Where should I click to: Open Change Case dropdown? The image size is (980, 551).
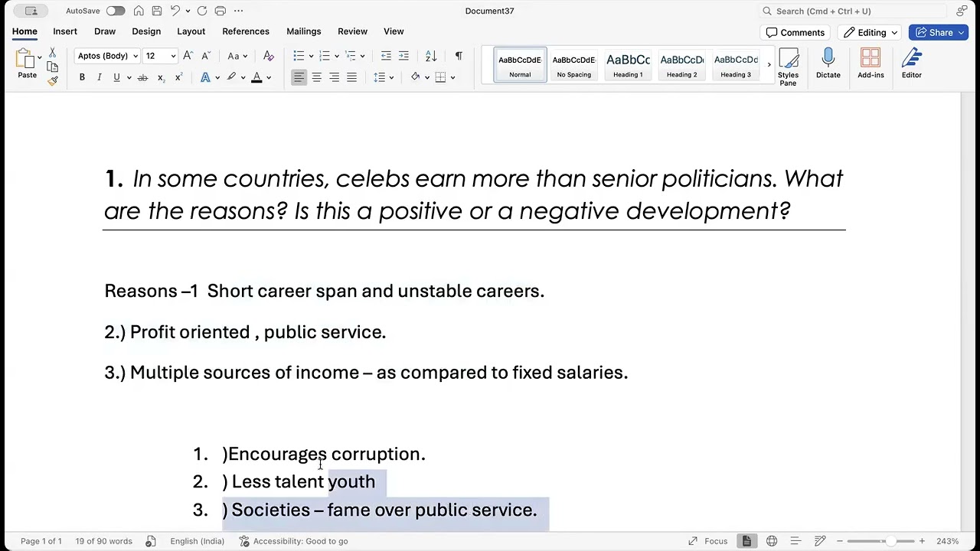pos(237,56)
